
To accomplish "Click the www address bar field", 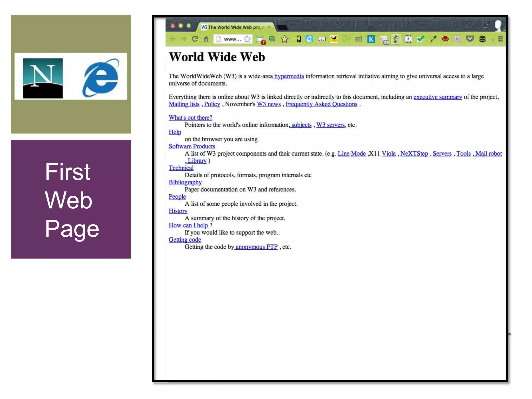I will click(x=232, y=39).
